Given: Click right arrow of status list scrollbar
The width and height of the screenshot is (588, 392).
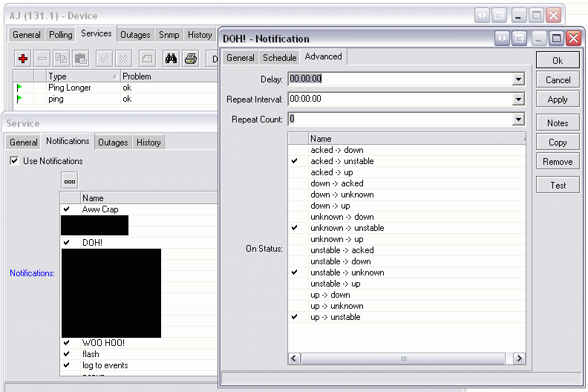Looking at the screenshot, I should point(519,359).
